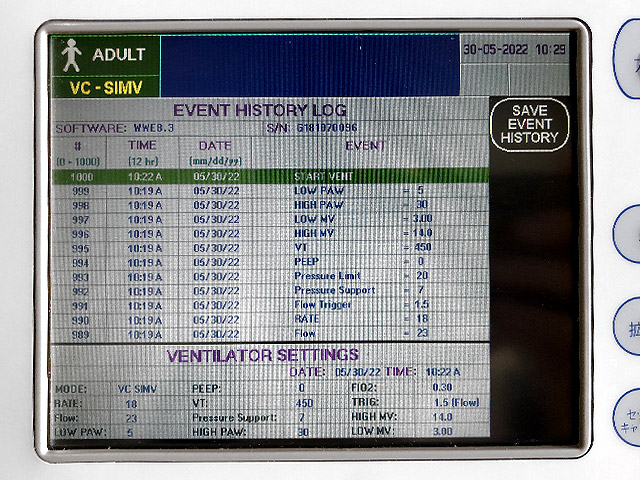The image size is (640, 480).
Task: Select event row 1000 START VENT
Action: coord(270,176)
